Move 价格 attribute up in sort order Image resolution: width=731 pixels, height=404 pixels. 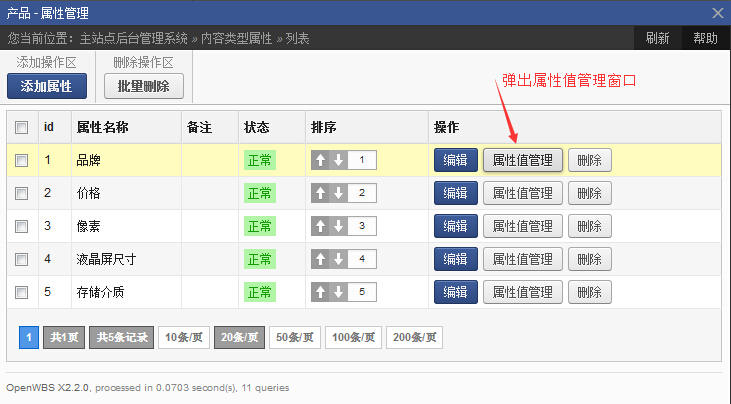pos(321,193)
